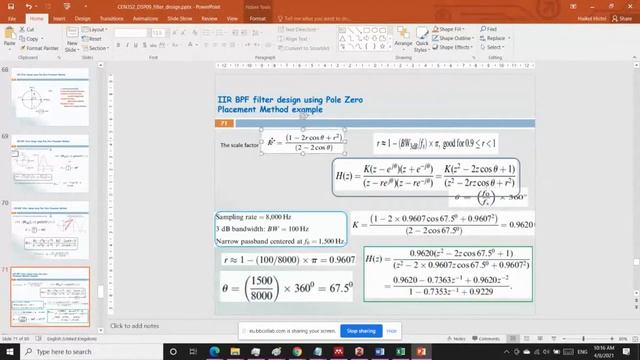This screenshot has height=360, width=640.
Task: Select the rectangle shape in shapes gallery
Action: coord(367,30)
